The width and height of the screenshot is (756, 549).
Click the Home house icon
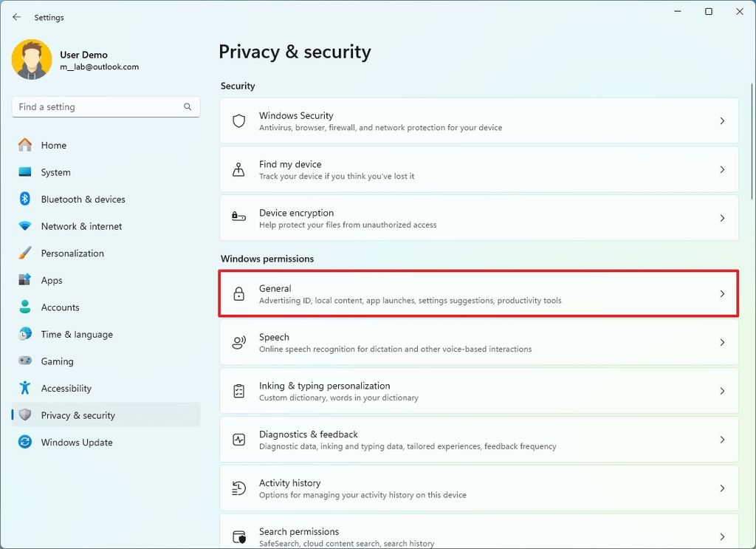click(x=25, y=145)
